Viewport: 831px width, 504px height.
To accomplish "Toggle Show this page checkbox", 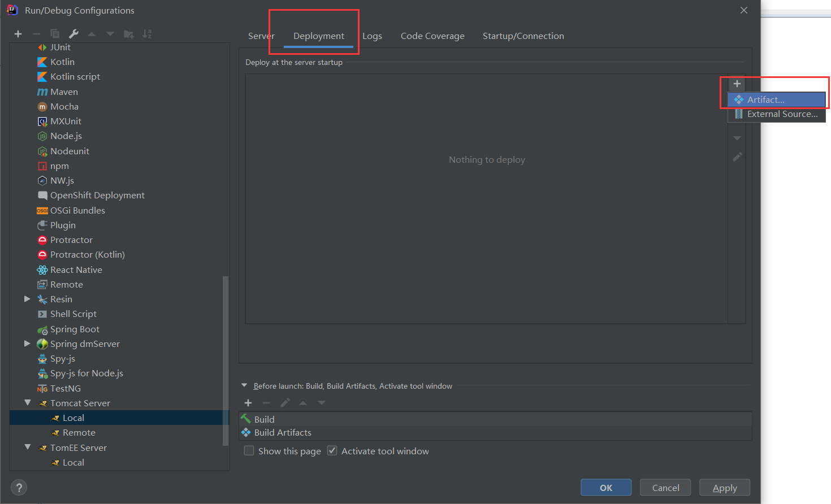I will [249, 451].
